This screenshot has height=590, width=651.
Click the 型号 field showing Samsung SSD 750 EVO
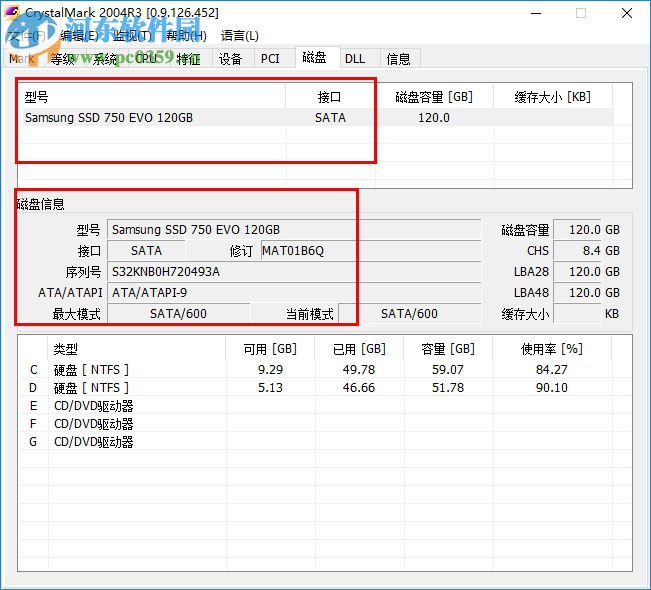pyautogui.click(x=294, y=230)
